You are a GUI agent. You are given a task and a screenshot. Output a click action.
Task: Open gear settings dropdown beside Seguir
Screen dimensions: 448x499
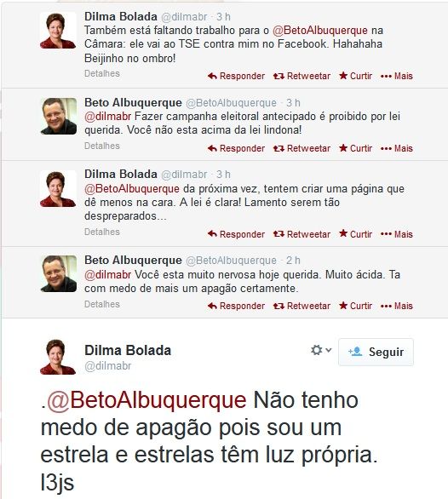coord(321,350)
